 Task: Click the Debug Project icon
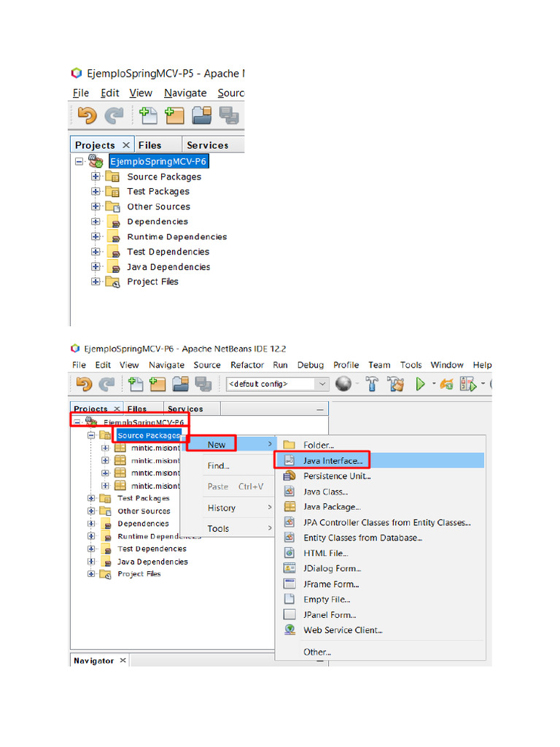point(446,384)
